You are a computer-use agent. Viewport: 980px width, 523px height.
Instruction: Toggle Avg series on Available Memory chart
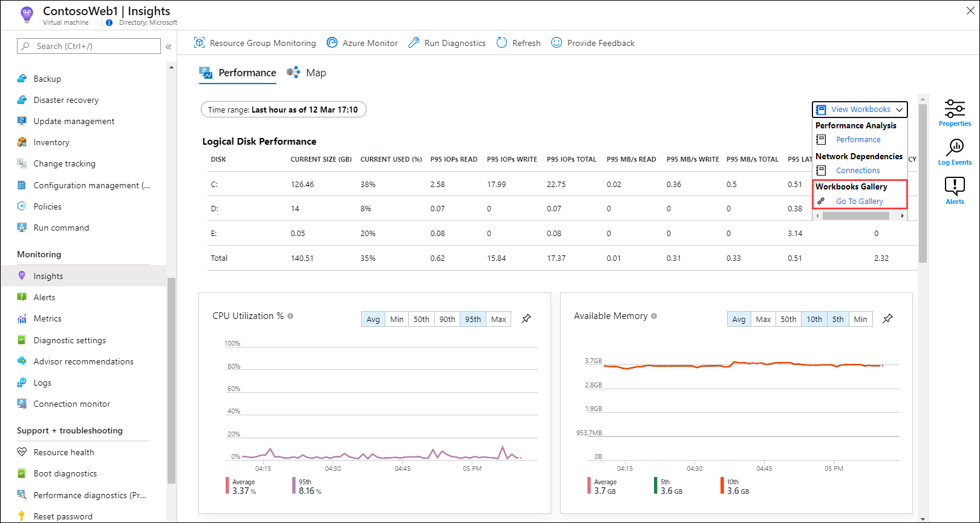click(739, 319)
